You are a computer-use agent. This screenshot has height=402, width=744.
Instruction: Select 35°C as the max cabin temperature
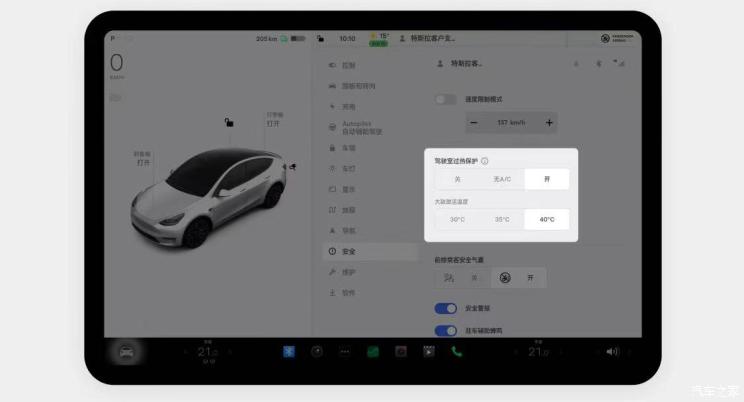[501, 219]
